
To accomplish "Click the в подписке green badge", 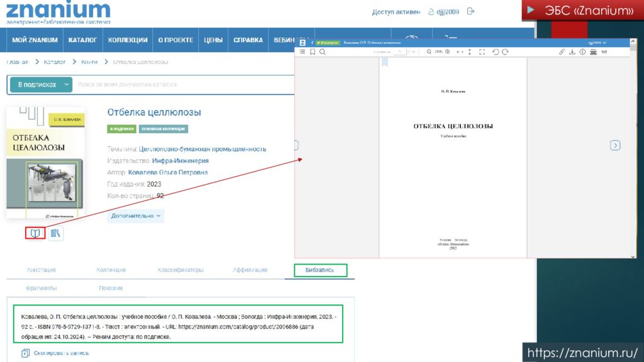I will click(x=121, y=129).
